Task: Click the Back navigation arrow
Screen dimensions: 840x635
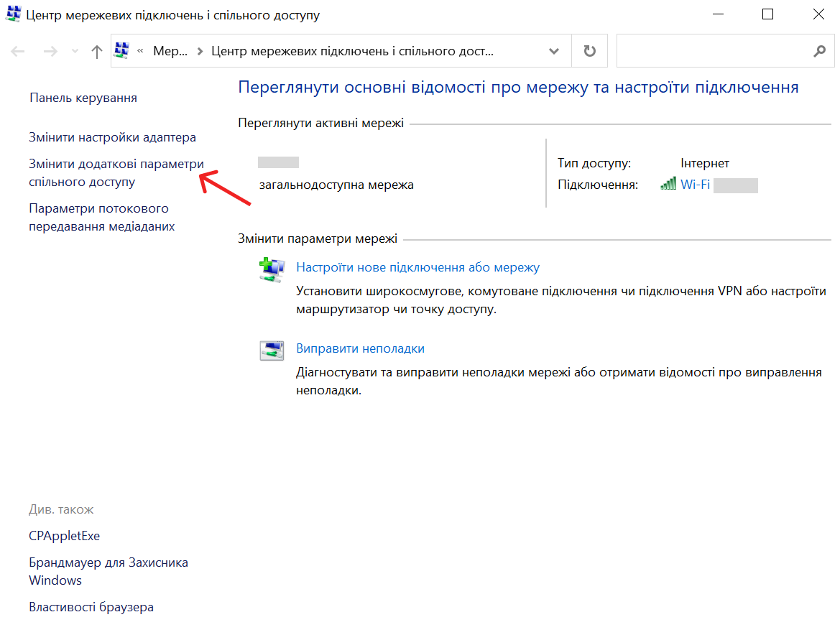Action: pos(18,52)
